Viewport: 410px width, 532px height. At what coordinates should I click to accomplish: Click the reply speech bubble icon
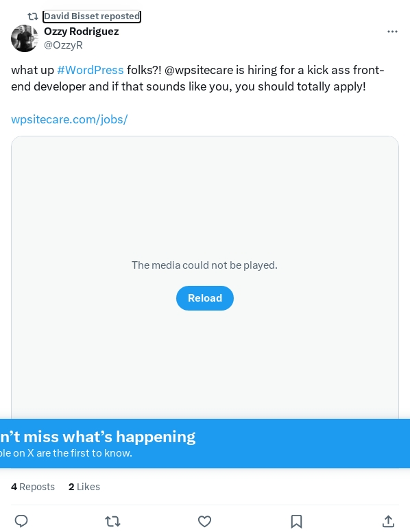click(21, 521)
